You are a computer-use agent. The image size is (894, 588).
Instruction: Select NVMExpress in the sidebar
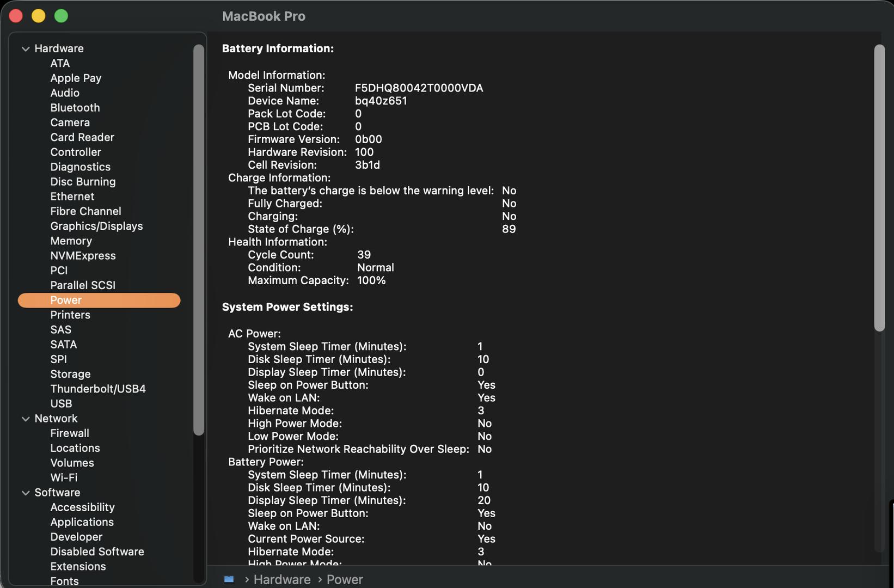tap(83, 255)
